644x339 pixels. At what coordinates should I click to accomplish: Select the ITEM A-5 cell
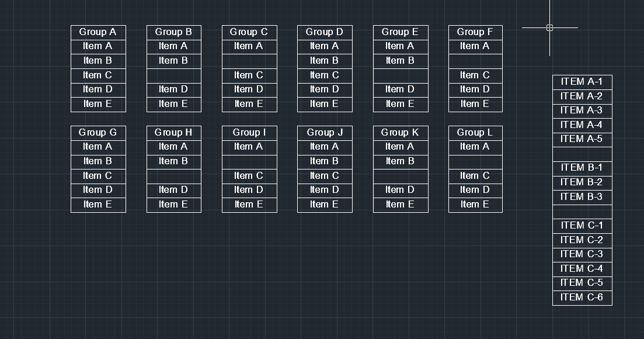tap(582, 140)
